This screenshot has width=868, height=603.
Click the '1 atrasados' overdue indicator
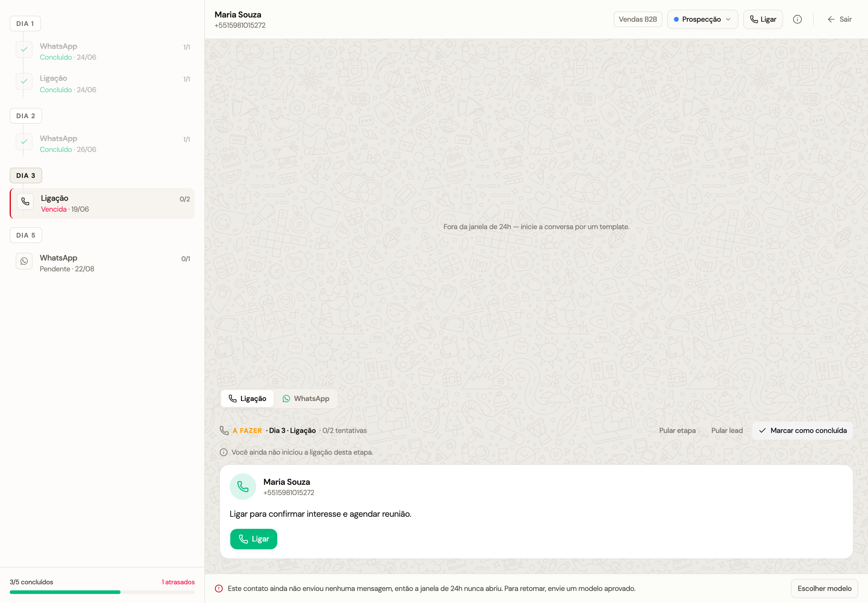pyautogui.click(x=178, y=582)
